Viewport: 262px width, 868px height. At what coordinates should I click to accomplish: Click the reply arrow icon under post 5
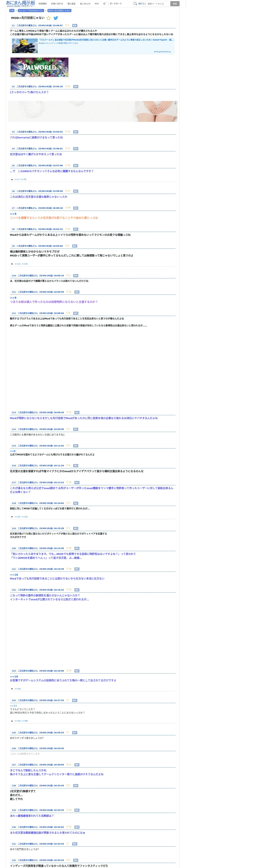click(x=12, y=180)
